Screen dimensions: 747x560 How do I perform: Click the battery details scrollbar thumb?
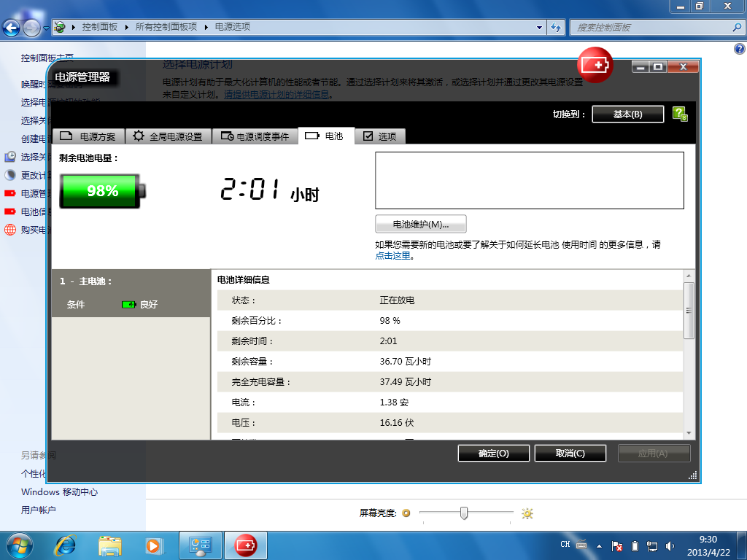[689, 311]
